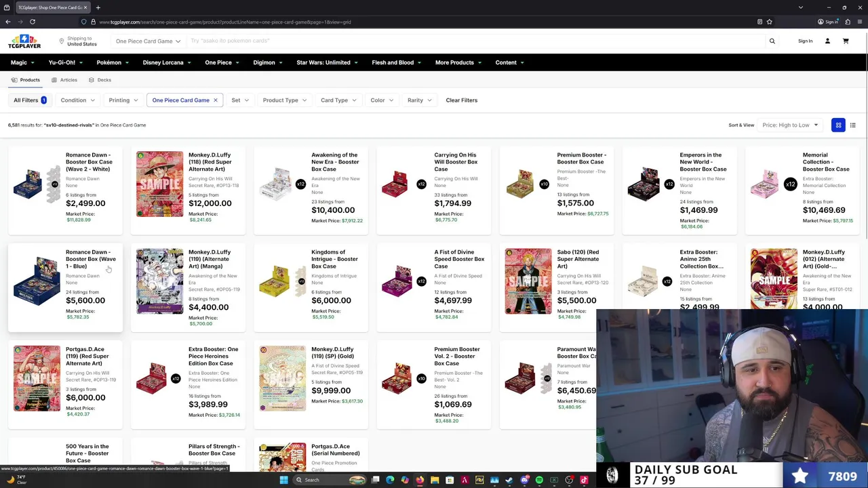Viewport: 868px width, 488px height.
Task: Click Portgas.D.Ace (119) card thumbnail
Action: 37,379
